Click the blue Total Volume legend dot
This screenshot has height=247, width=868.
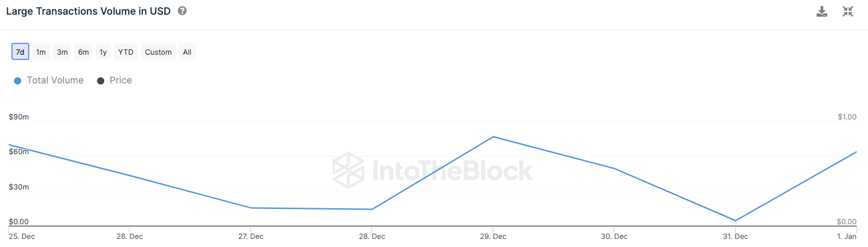17,81
